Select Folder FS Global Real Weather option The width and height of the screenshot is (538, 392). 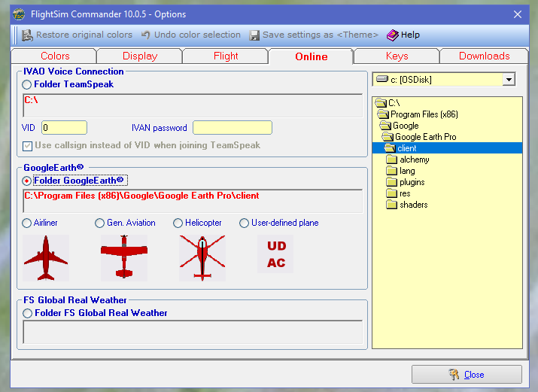pos(27,313)
